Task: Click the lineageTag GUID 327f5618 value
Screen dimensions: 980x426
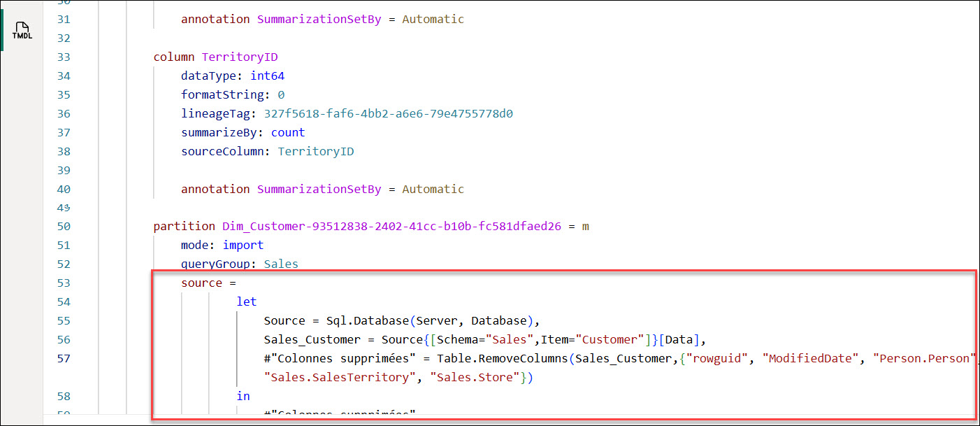Action: (388, 113)
